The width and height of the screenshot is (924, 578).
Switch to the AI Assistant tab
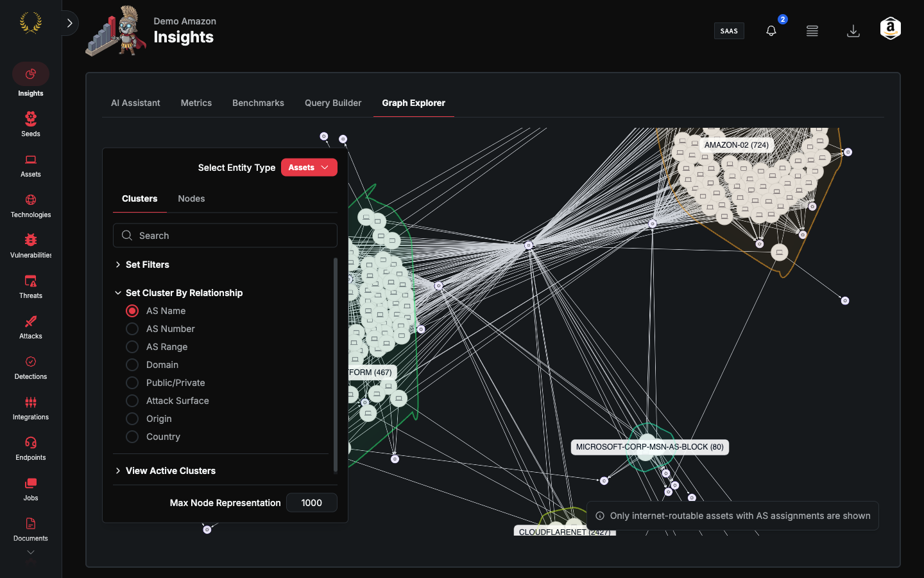(135, 103)
